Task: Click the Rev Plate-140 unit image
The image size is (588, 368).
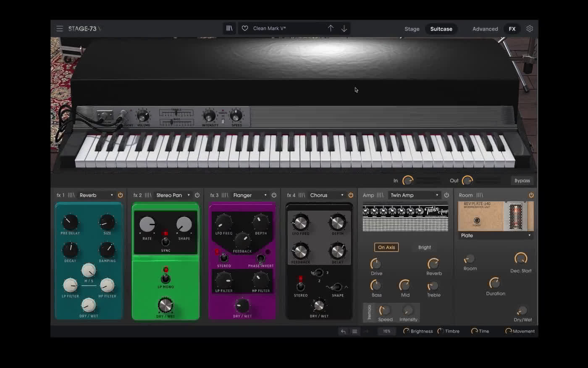Action: pos(496,216)
